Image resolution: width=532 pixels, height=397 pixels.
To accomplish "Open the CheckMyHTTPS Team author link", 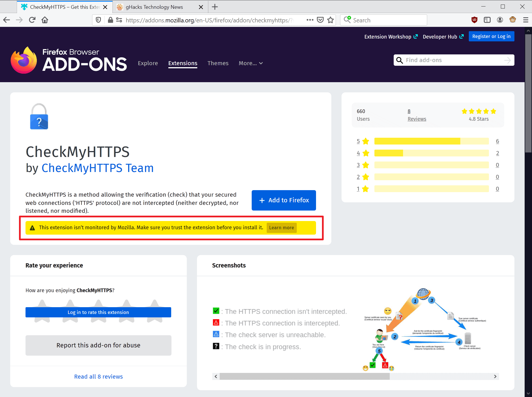I will (98, 168).
